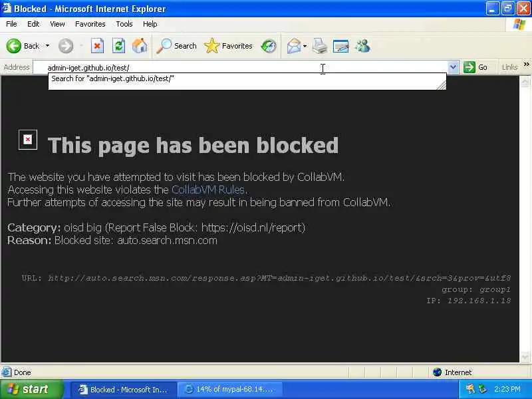Image resolution: width=532 pixels, height=399 pixels.
Task: Open the Tools menu
Action: coord(124,24)
